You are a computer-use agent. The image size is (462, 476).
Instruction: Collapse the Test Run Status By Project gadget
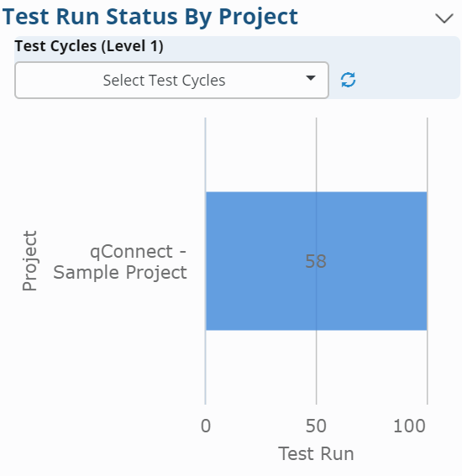point(444,18)
